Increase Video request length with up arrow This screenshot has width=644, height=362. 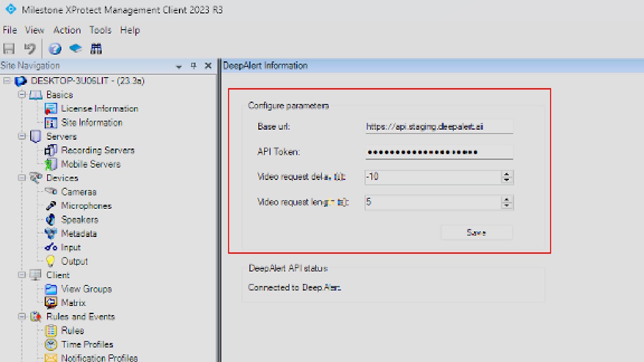click(x=507, y=199)
